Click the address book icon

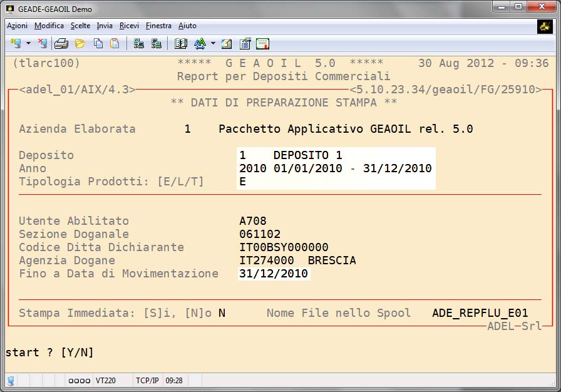tap(181, 44)
